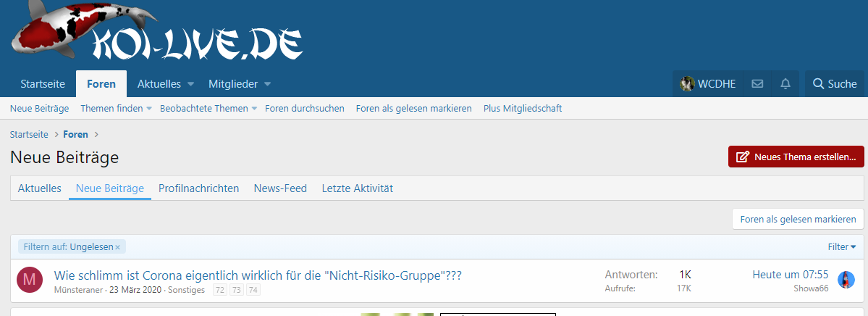Screen dimensions: 868x316
Task: Click the Suche magnifier search button
Action: (835, 84)
